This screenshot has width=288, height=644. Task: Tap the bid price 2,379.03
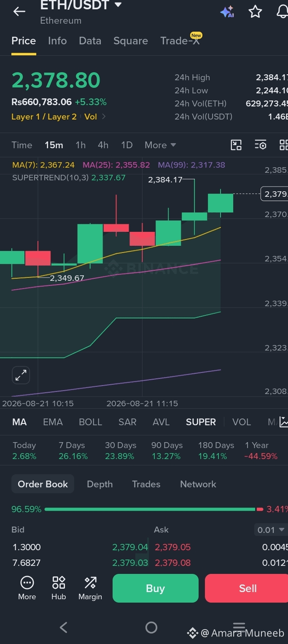[130, 563]
